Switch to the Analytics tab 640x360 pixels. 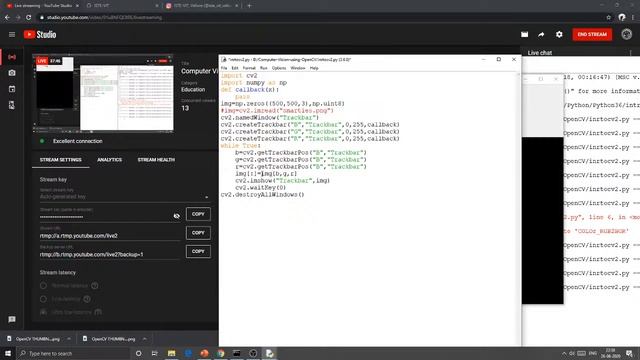(109, 160)
